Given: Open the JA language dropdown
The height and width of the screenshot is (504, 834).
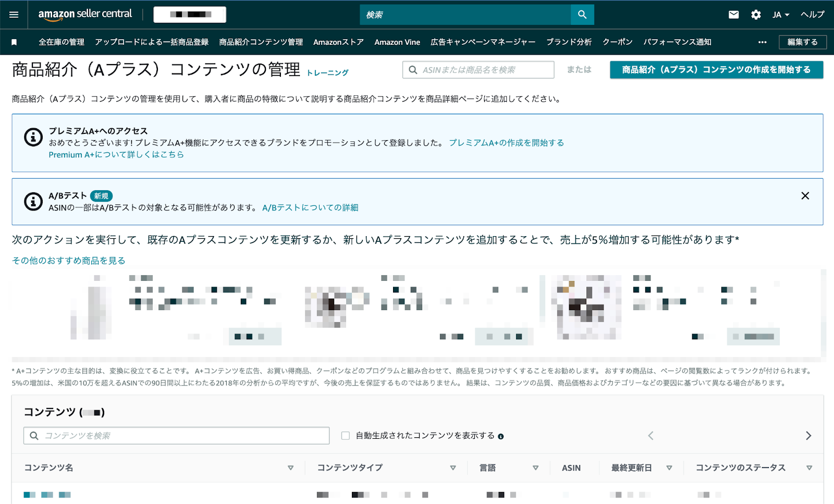Looking at the screenshot, I should [781, 15].
